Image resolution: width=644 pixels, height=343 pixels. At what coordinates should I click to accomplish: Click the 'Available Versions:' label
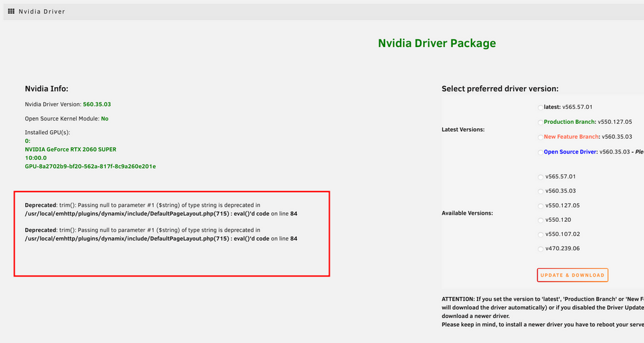467,213
